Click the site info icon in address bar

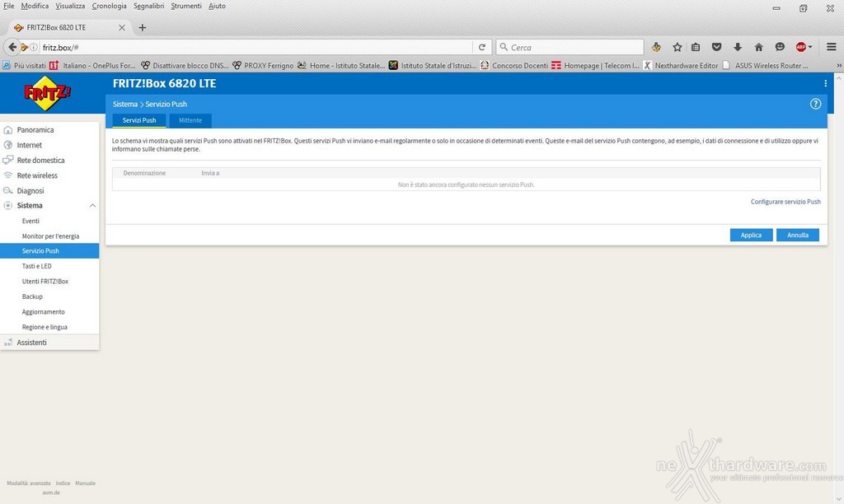point(33,47)
